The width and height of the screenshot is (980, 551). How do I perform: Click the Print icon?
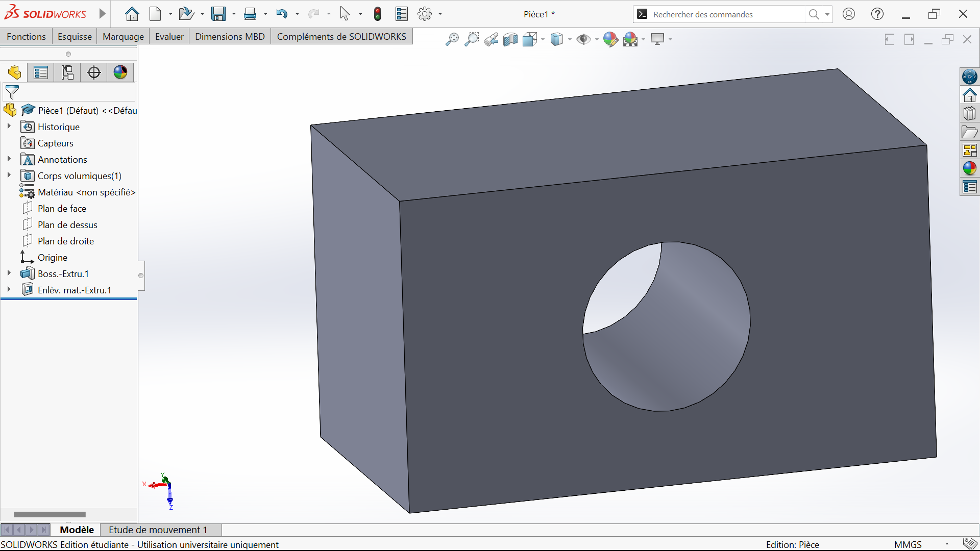coord(250,14)
